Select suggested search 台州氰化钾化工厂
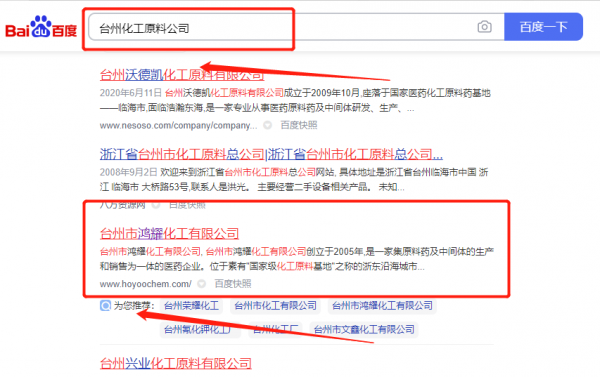Viewport: 600px width, 377px height. tap(201, 330)
